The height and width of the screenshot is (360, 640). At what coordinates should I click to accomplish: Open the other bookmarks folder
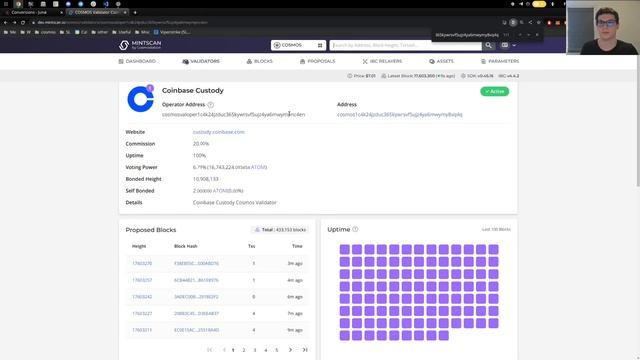coord(100,32)
